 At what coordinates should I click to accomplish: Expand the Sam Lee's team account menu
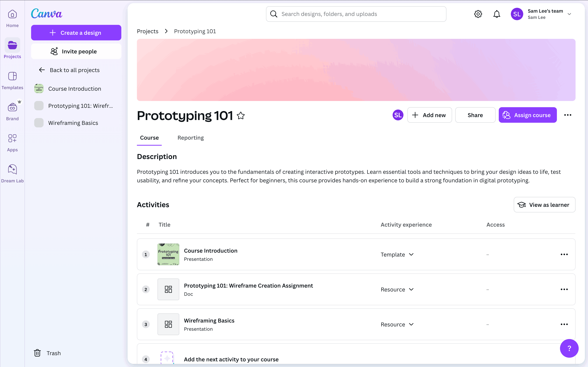point(569,14)
